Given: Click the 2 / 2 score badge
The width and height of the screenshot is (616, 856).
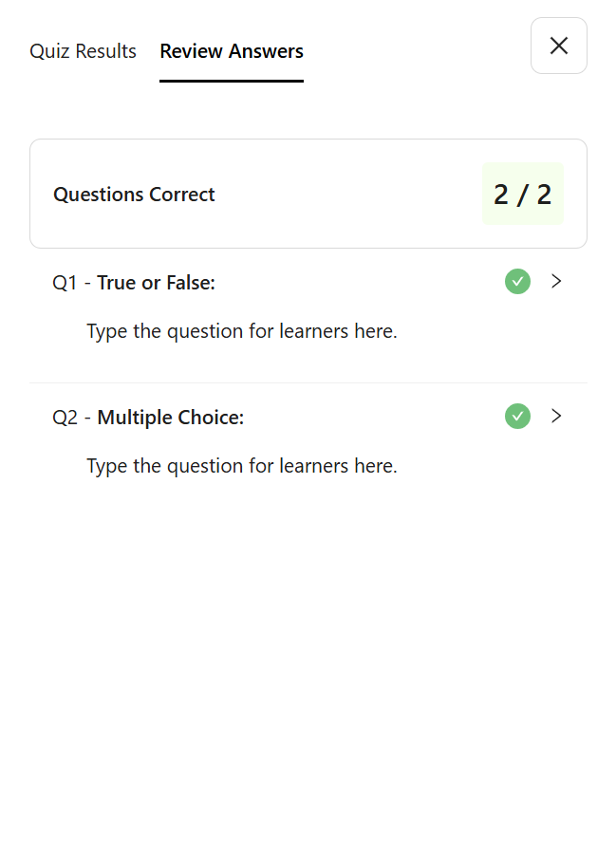Looking at the screenshot, I should click(x=523, y=194).
